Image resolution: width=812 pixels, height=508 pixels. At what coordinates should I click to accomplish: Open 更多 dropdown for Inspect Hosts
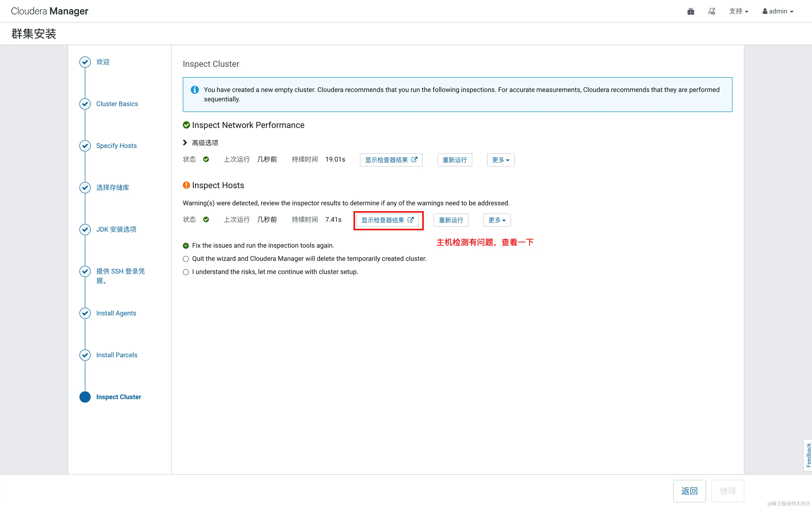(497, 220)
